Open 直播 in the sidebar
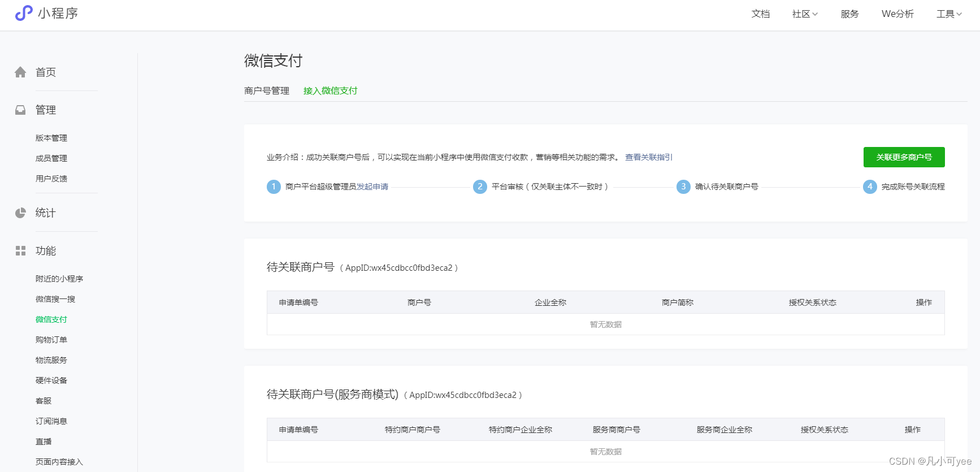980x472 pixels. point(44,441)
